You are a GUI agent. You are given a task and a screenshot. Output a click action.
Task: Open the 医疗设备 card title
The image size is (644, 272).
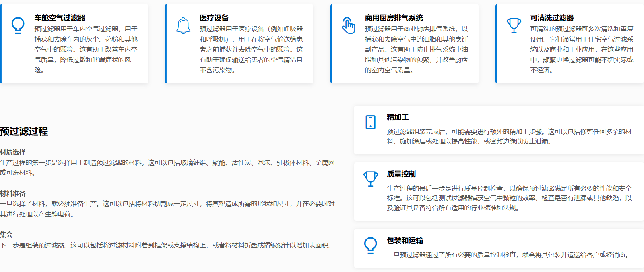tap(214, 18)
